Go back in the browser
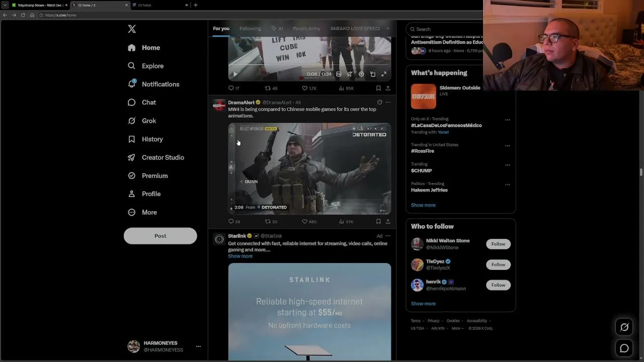This screenshot has width=644, height=362. click(5, 15)
